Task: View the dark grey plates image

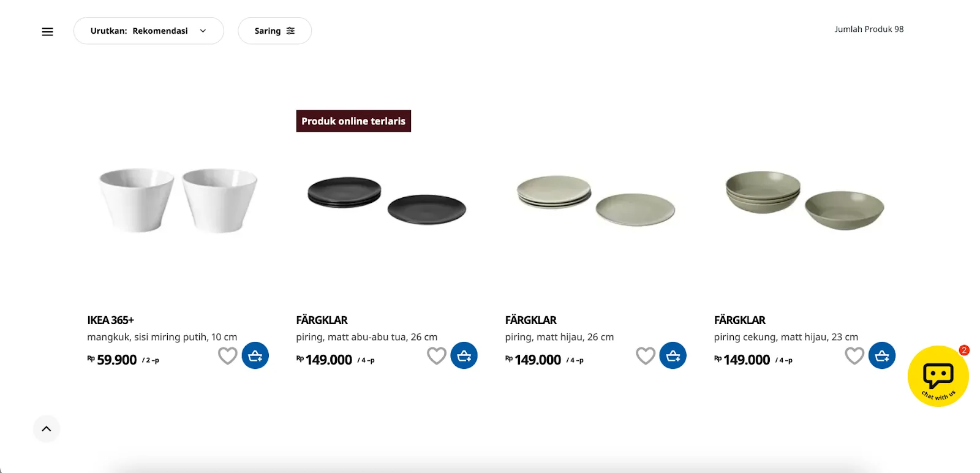Action: (x=386, y=200)
